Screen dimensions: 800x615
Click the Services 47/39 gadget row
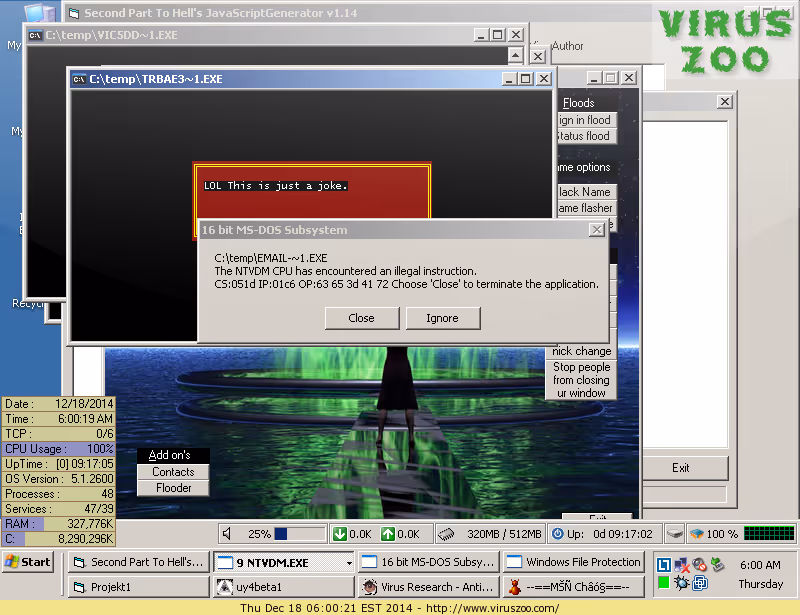click(59, 509)
